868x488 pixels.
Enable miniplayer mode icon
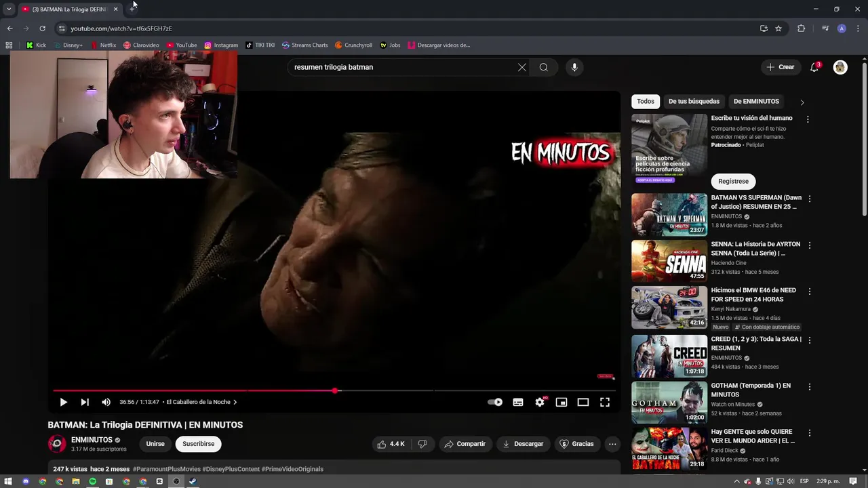(x=561, y=402)
